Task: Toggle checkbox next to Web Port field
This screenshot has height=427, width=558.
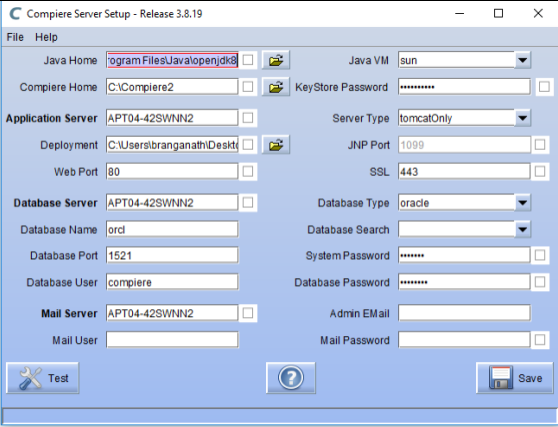Action: pos(248,172)
